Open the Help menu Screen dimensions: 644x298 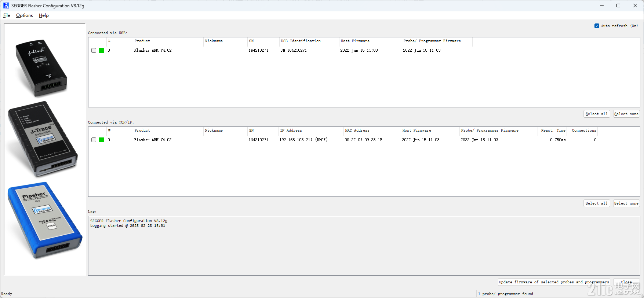[x=44, y=15]
